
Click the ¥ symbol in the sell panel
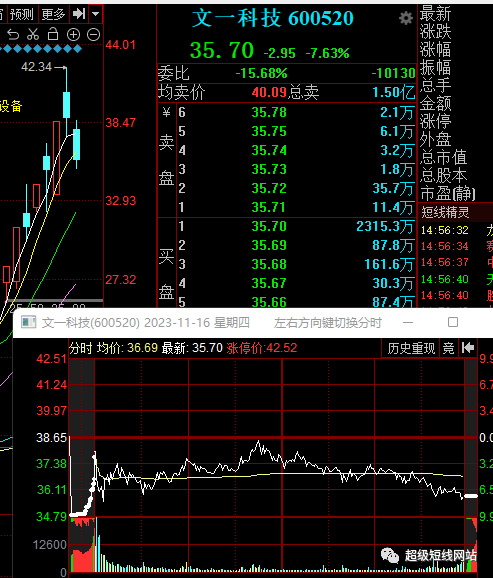click(x=166, y=112)
